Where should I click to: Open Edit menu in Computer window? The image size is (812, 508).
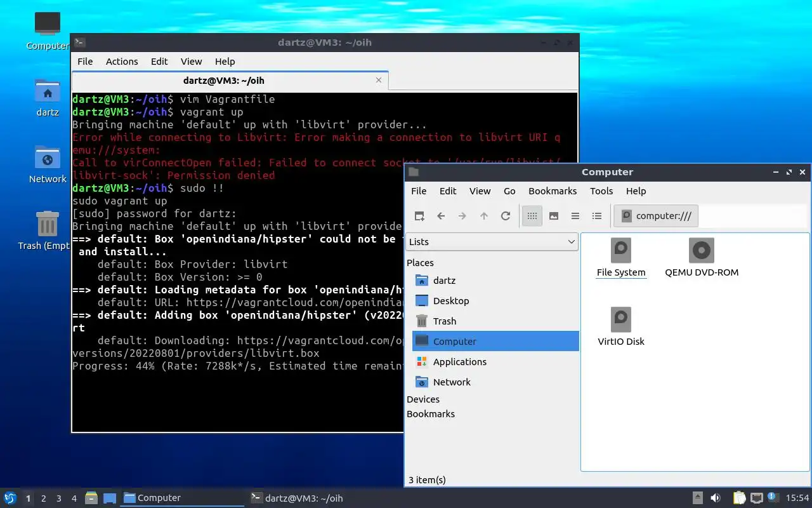[x=448, y=191]
